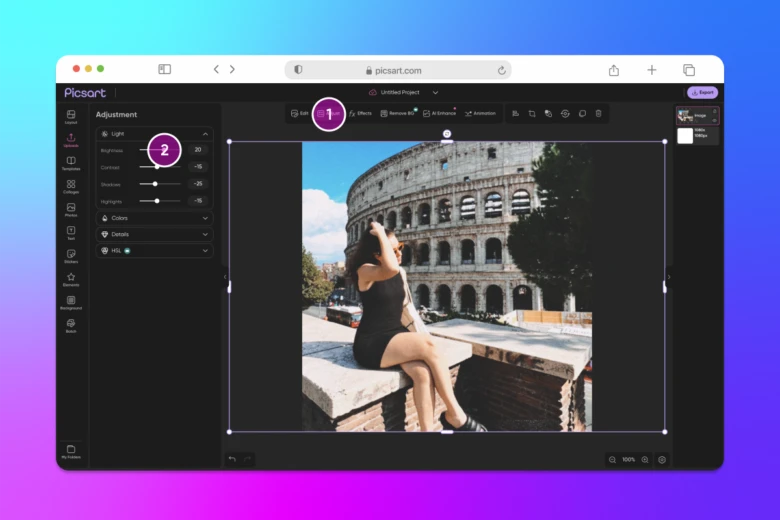Click the Export button
The height and width of the screenshot is (520, 780).
pos(702,92)
